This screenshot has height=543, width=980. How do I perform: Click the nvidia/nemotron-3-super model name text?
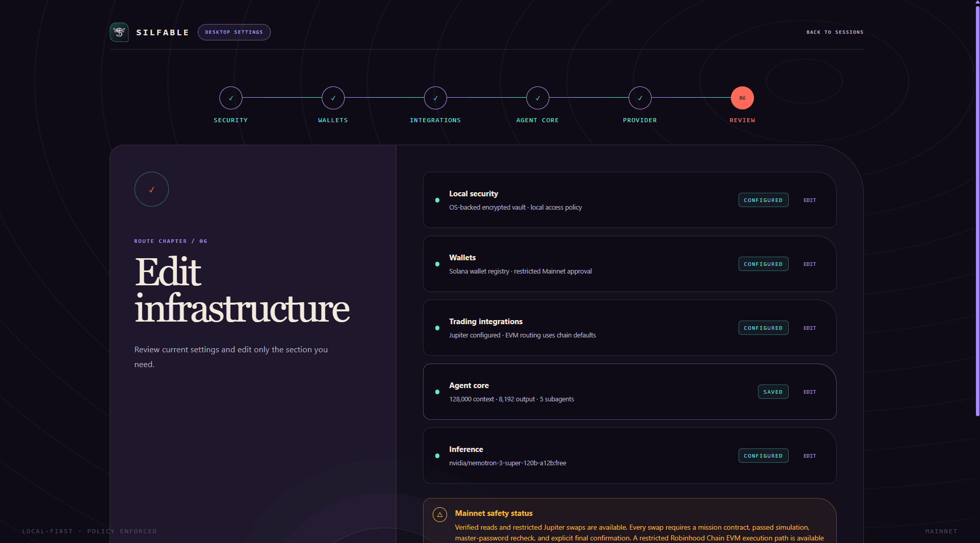[508, 463]
